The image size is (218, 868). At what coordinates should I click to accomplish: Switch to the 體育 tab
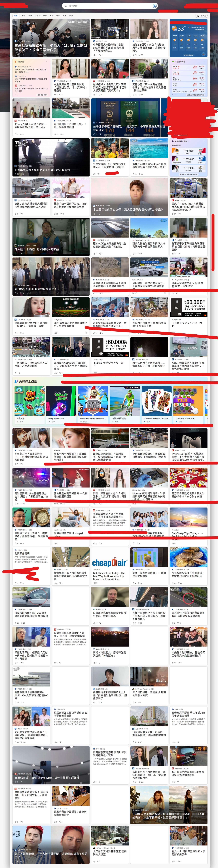point(30,15)
